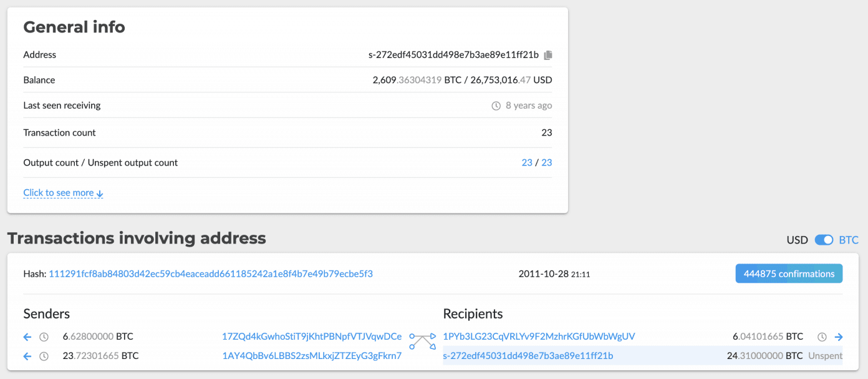
Task: Click the left arrow beside 6.628 BTC sender
Action: pyautogui.click(x=27, y=337)
